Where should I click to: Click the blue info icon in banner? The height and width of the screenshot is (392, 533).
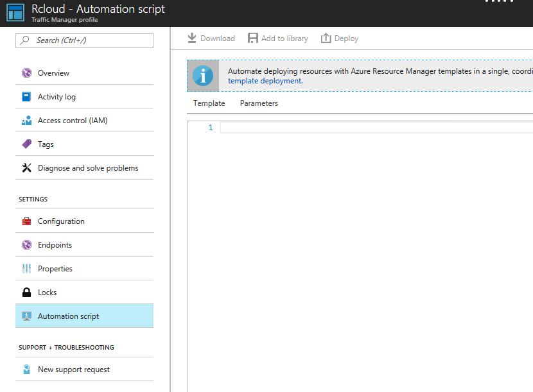coord(203,76)
